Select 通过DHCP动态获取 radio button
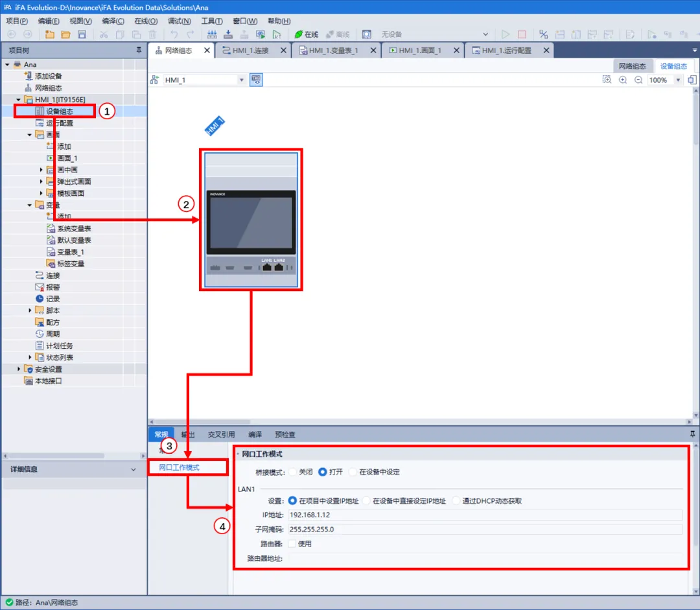 click(456, 500)
